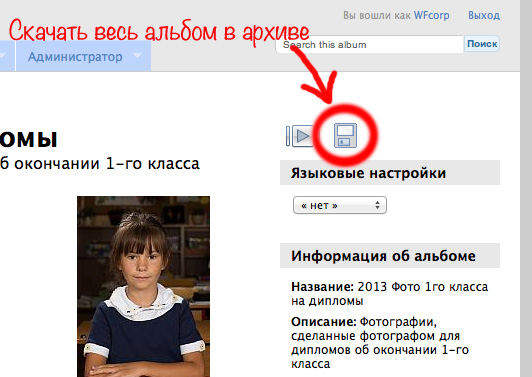Start the album slideshow with the play icon
This screenshot has width=532, height=377.
click(300, 136)
